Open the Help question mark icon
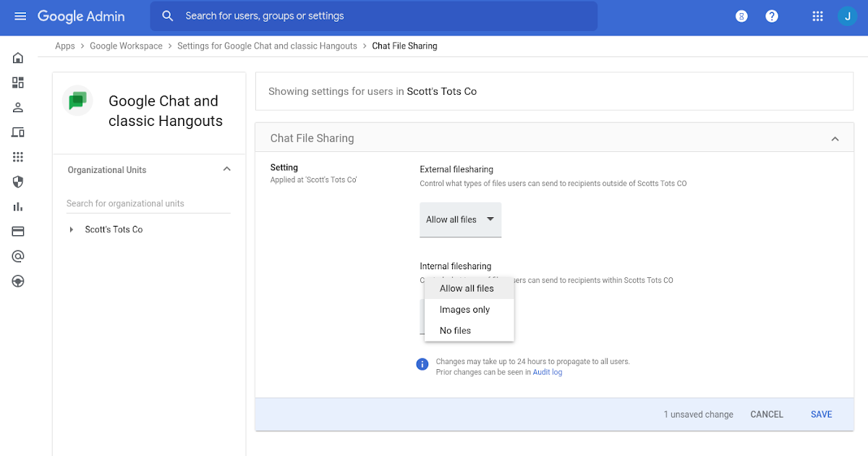Viewport: 868px width, 456px height. pyautogui.click(x=772, y=16)
